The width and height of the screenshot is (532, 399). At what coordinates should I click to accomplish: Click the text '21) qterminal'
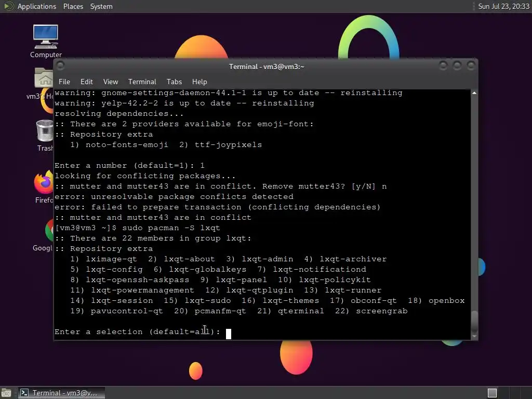coord(290,311)
